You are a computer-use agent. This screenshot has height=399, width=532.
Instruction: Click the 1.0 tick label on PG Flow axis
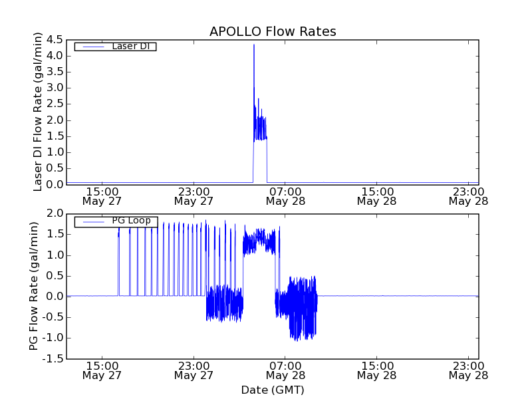tap(55, 255)
